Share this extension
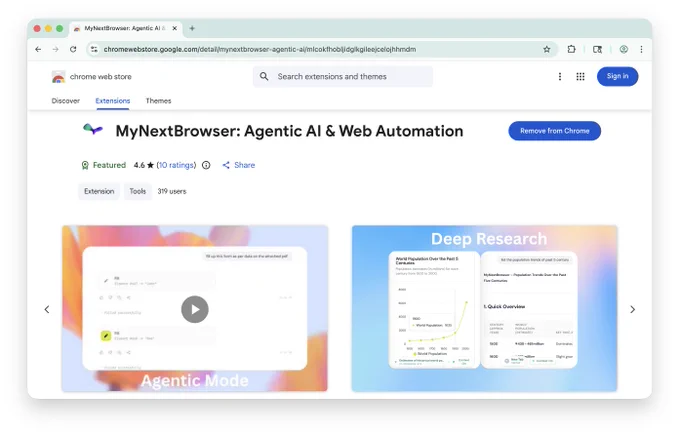The width and height of the screenshot is (680, 435). tap(239, 165)
